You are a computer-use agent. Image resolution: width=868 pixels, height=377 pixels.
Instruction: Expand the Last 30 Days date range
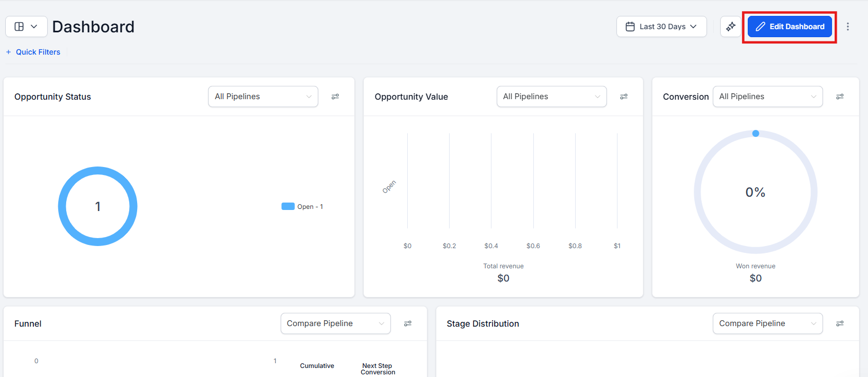[661, 27]
